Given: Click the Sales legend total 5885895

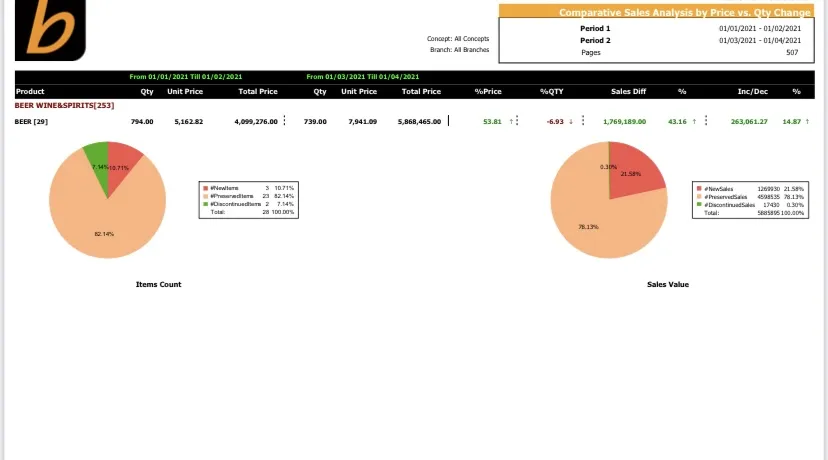Looking at the screenshot, I should [x=769, y=213].
